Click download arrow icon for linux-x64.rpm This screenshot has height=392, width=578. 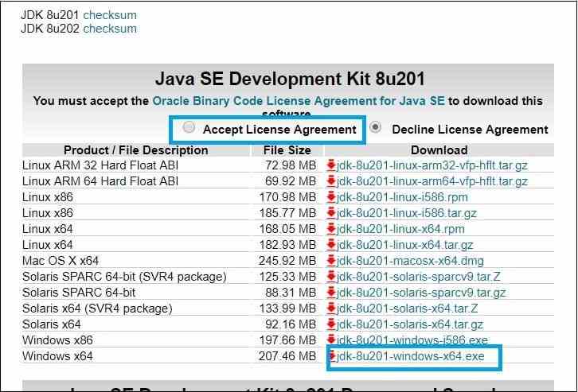pyautogui.click(x=331, y=229)
